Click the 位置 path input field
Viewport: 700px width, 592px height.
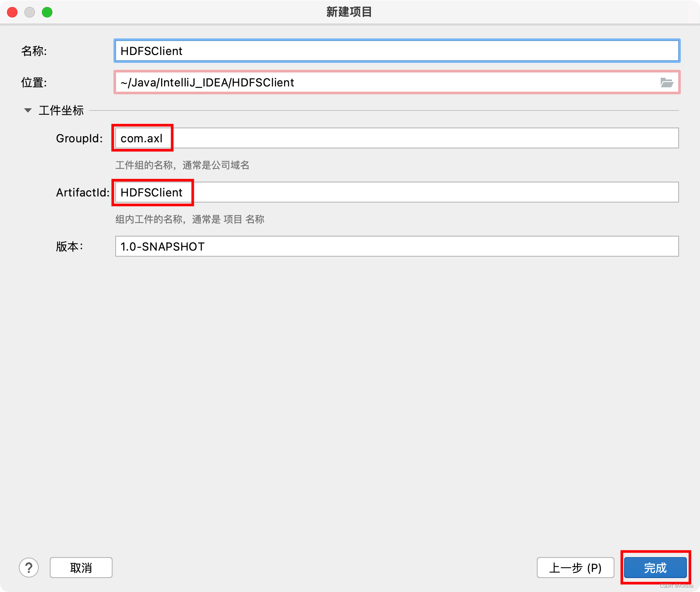(x=397, y=83)
